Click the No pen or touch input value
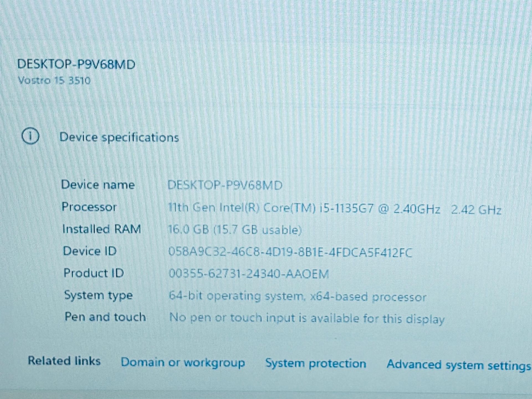This screenshot has width=532, height=399. point(307,318)
